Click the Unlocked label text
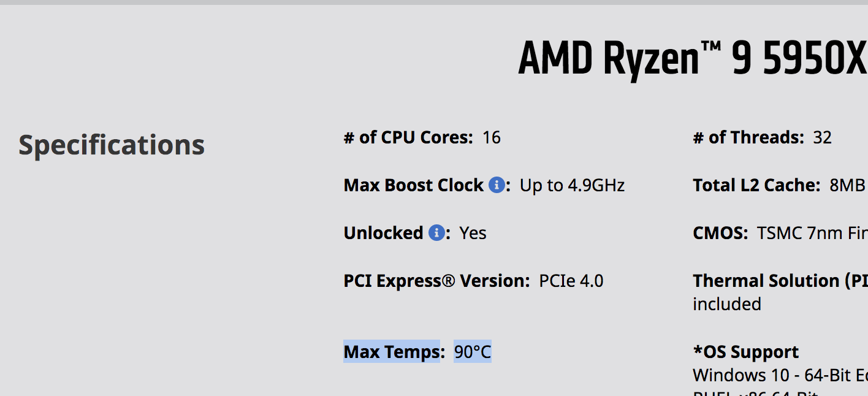Viewport: 868px width, 396px height. pyautogui.click(x=384, y=232)
